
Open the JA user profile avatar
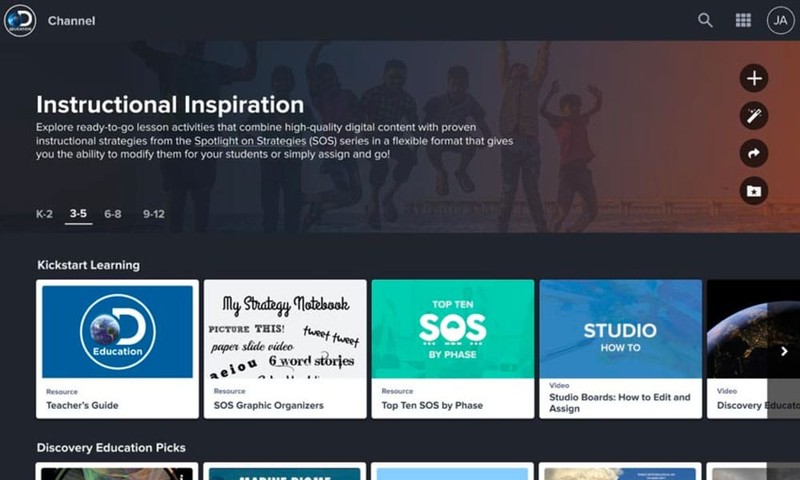pyautogui.click(x=780, y=20)
